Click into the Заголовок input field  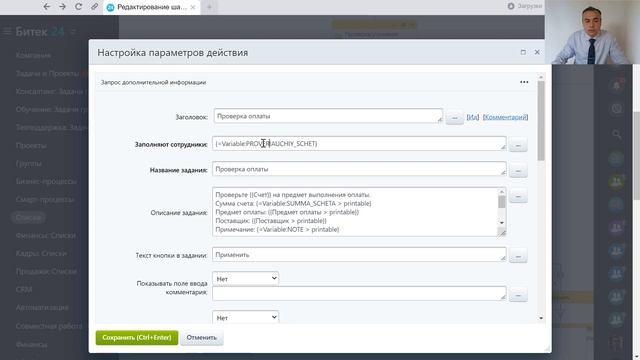pos(328,116)
